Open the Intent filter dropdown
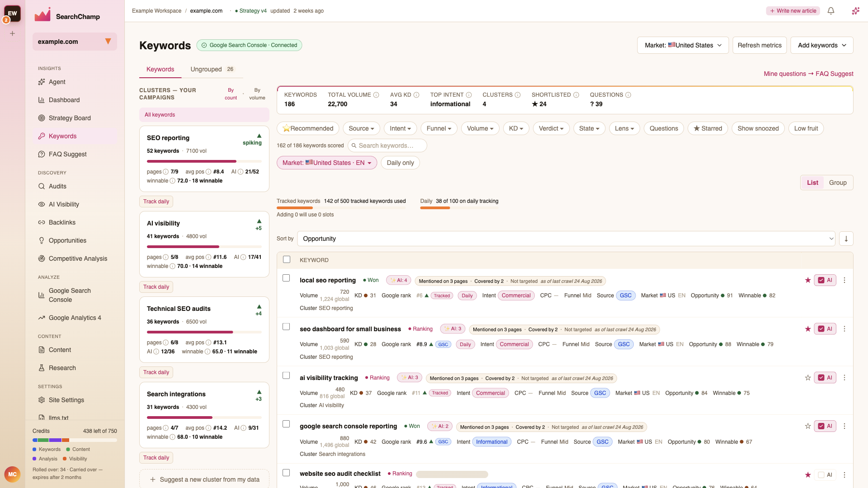This screenshot has height=488, width=868. (400, 128)
